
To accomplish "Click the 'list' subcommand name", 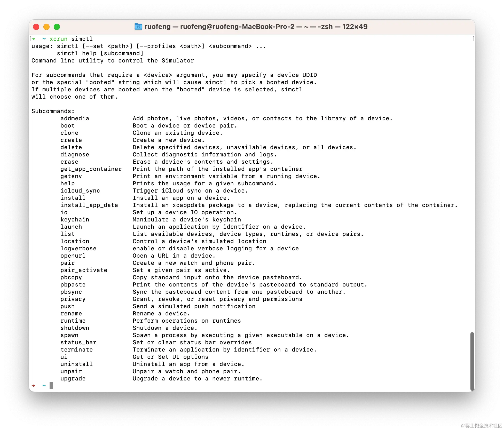I will coord(68,234).
